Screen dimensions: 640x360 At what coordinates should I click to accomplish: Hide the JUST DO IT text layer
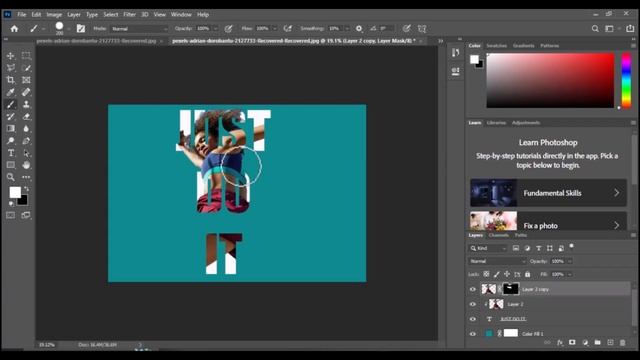473,319
